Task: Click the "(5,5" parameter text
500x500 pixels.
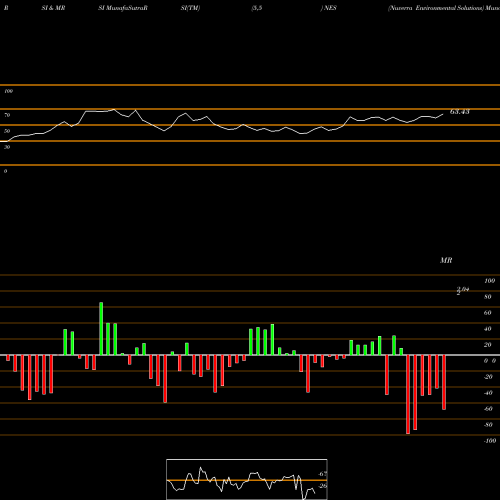Action: [257, 8]
